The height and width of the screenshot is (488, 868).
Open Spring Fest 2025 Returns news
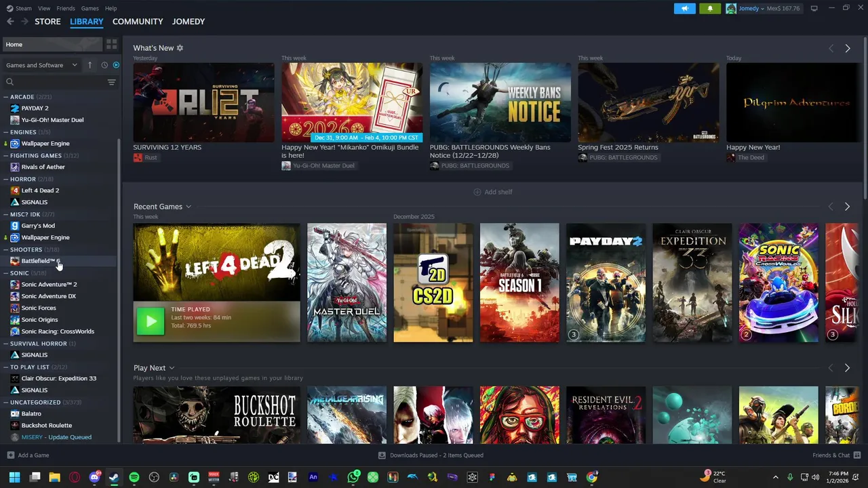click(648, 102)
